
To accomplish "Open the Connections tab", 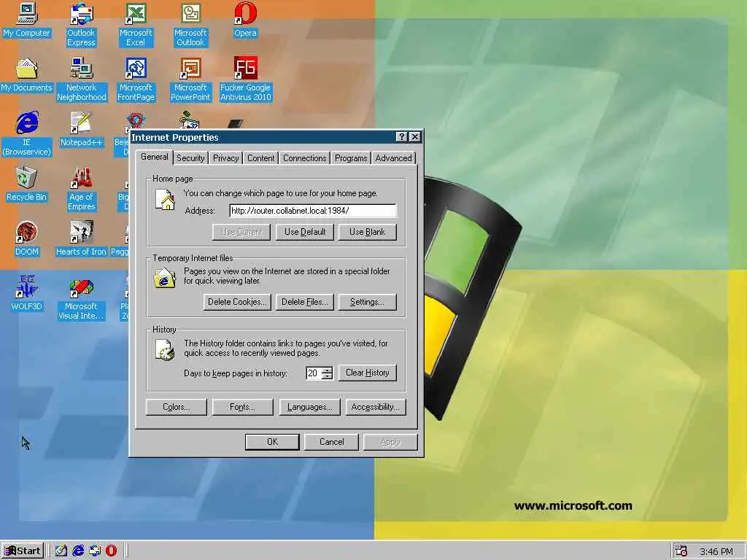I will click(x=304, y=158).
